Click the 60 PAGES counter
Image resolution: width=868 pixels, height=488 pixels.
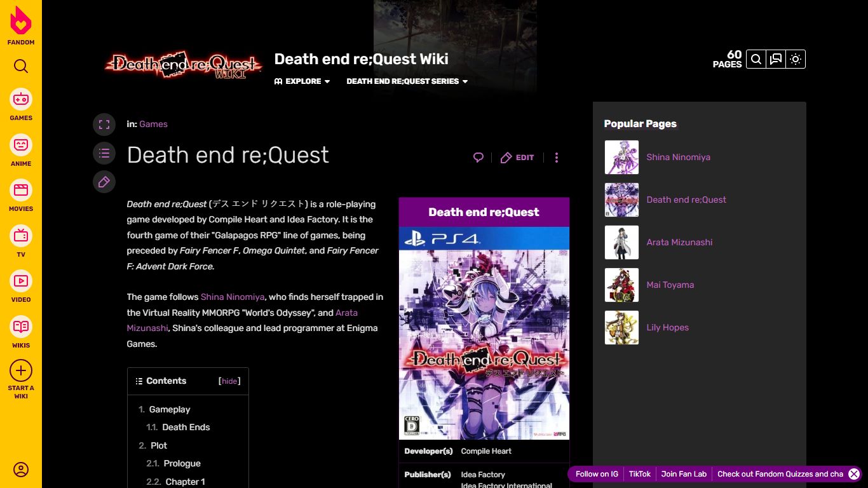click(x=728, y=59)
